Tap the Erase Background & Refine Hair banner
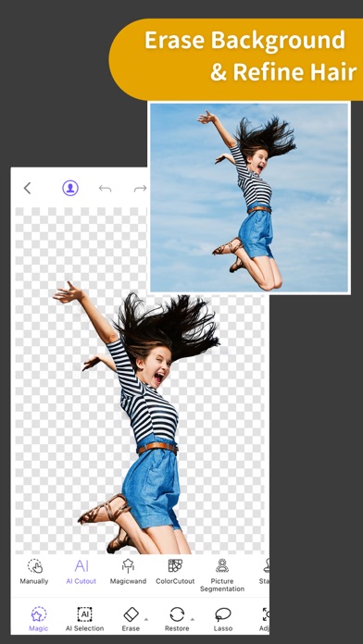This screenshot has width=363, height=644. [x=236, y=59]
